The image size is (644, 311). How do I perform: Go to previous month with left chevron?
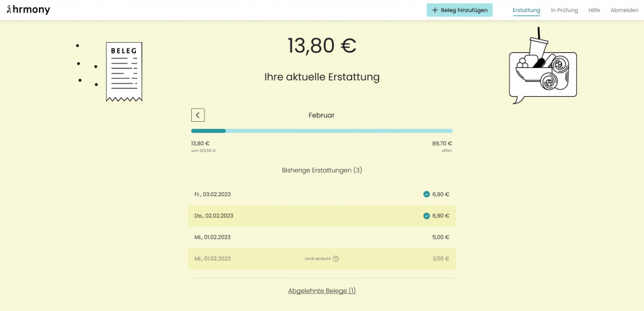[197, 115]
